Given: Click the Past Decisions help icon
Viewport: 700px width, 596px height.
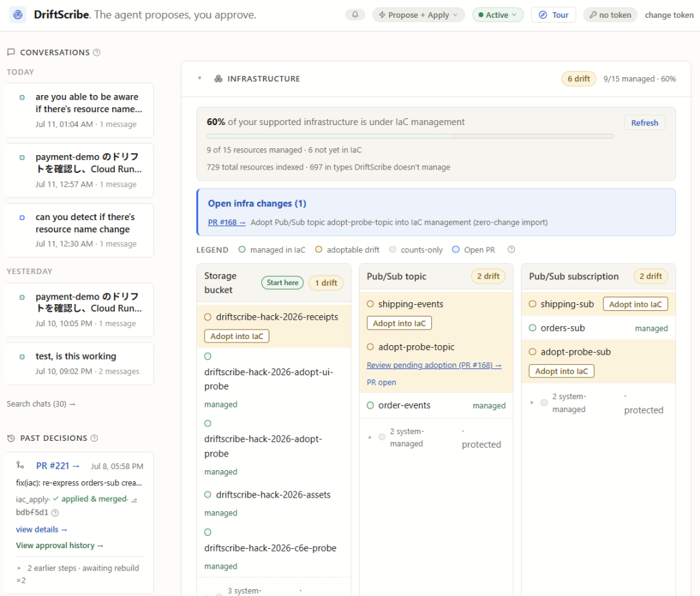Looking at the screenshot, I should [x=94, y=438].
